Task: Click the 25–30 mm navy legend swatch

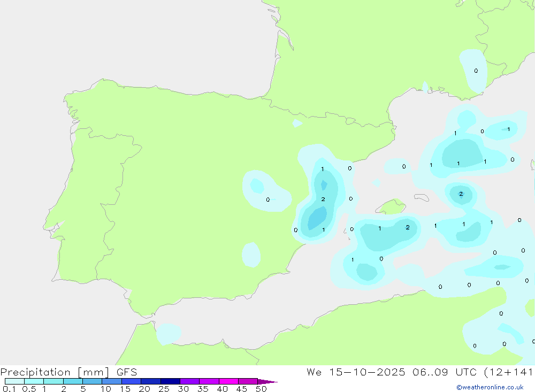Action: click(x=170, y=381)
